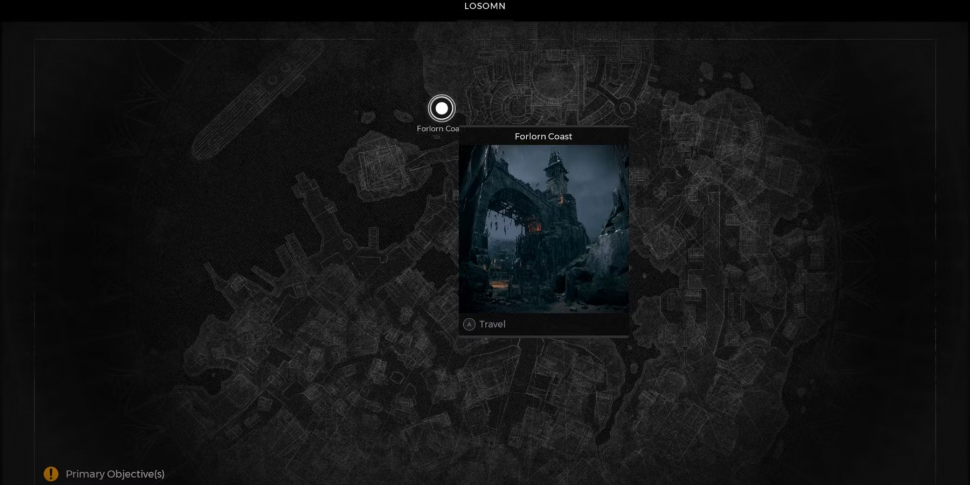Click the small islet beside the ship
The height and width of the screenshot is (485, 970).
pyautogui.click(x=368, y=116)
